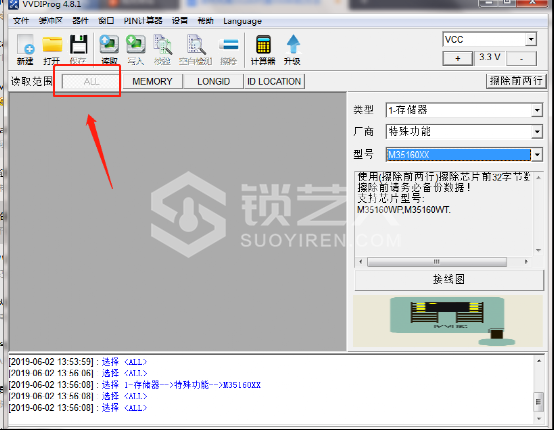Click the 新建 (New) file icon
554x430 pixels.
(x=25, y=49)
